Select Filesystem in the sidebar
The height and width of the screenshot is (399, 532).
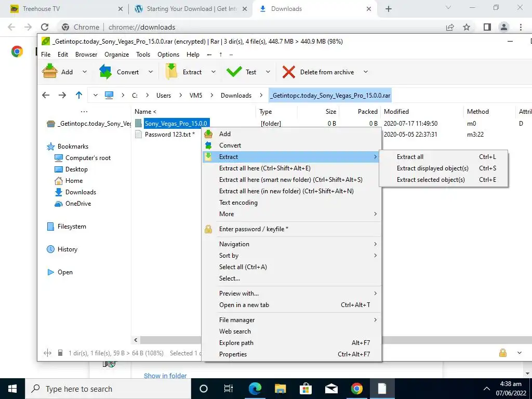[x=66, y=227]
